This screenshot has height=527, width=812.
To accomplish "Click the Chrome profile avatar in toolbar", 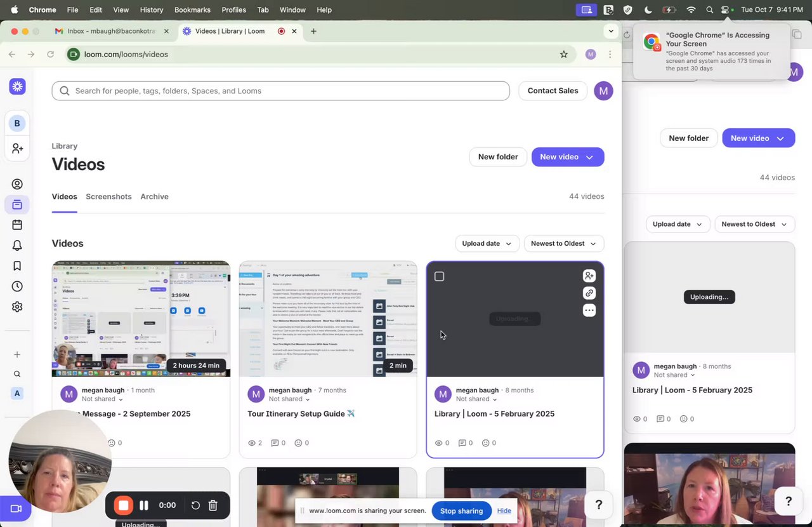I will 591,55.
